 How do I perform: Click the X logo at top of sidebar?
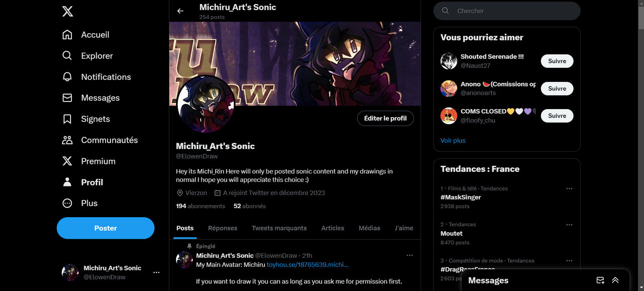67,11
